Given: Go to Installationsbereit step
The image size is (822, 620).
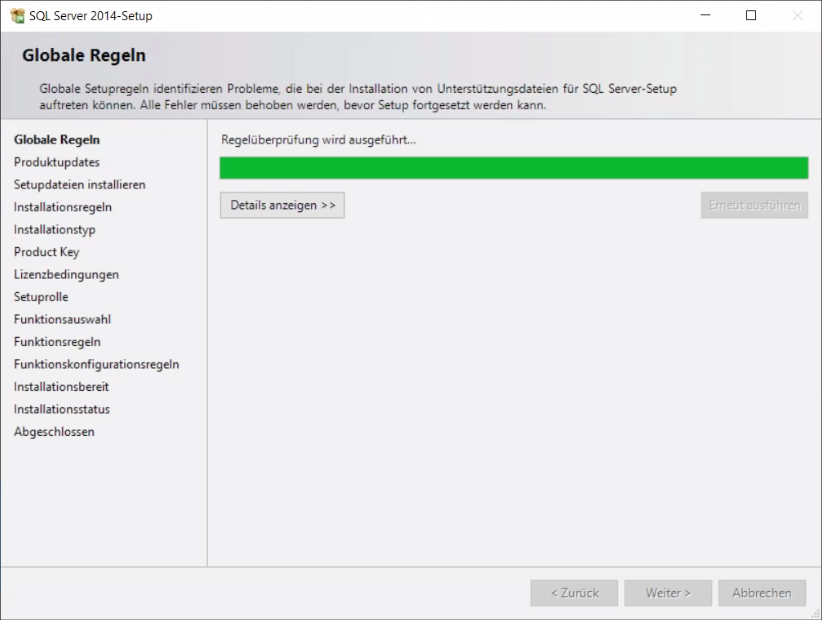Looking at the screenshot, I should 61,387.
